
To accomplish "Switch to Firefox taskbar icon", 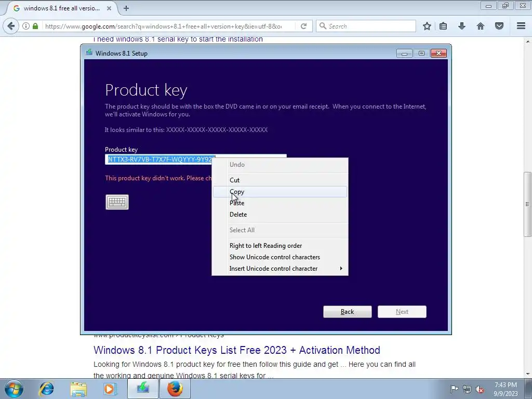I will click(x=175, y=389).
